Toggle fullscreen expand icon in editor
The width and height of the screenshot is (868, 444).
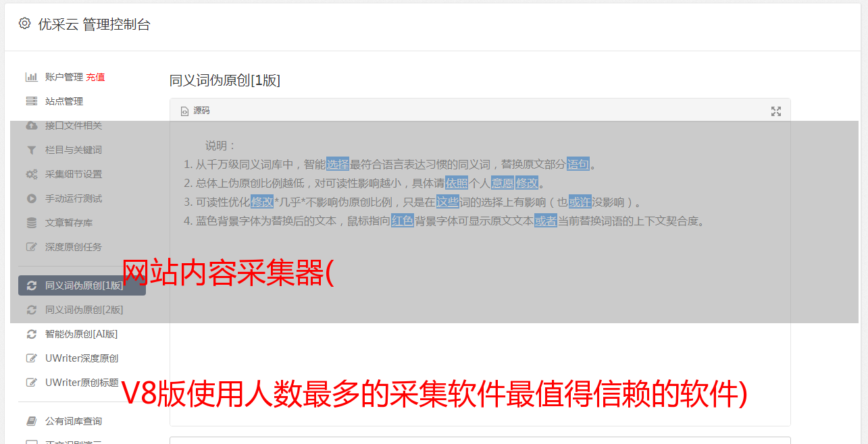point(776,111)
